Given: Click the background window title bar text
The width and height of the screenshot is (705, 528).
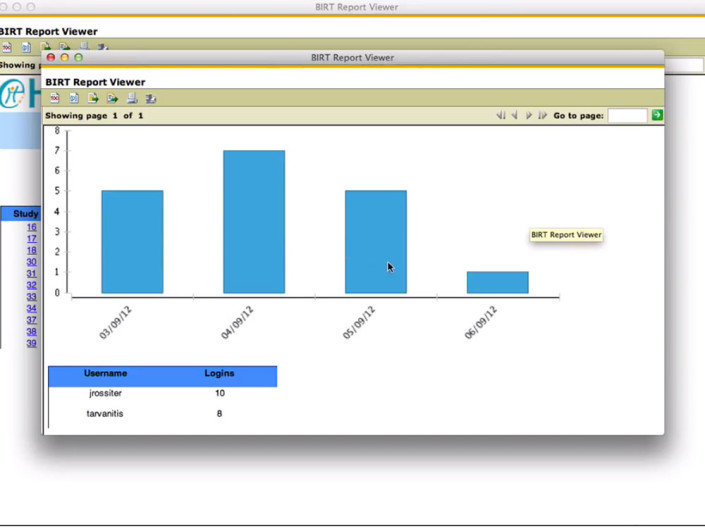Looking at the screenshot, I should [x=357, y=7].
